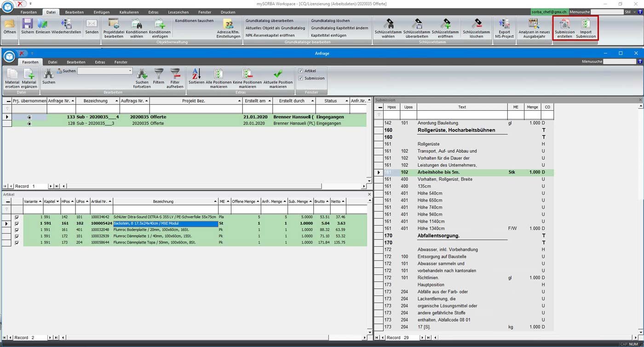Toggle the Submission checkbox in Fenster group

tap(300, 78)
